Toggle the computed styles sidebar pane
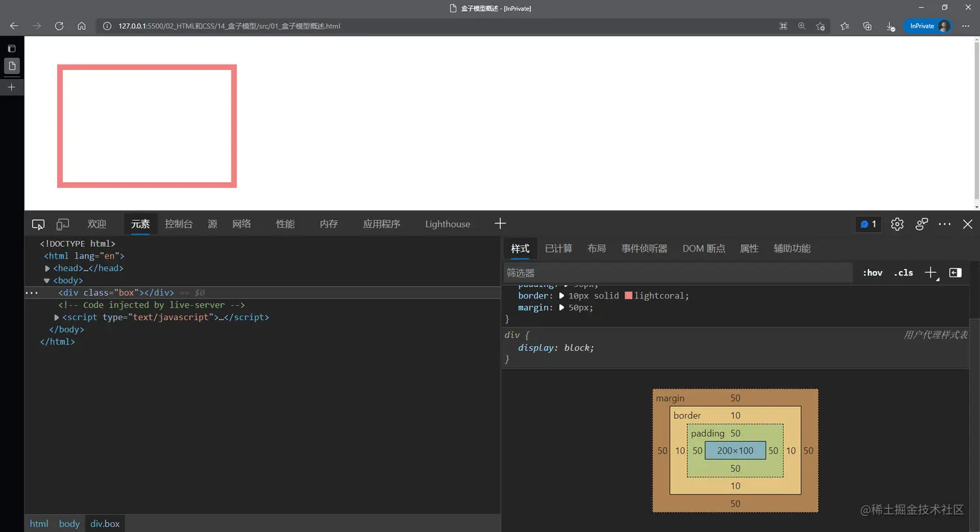The height and width of the screenshot is (532, 980). click(955, 273)
